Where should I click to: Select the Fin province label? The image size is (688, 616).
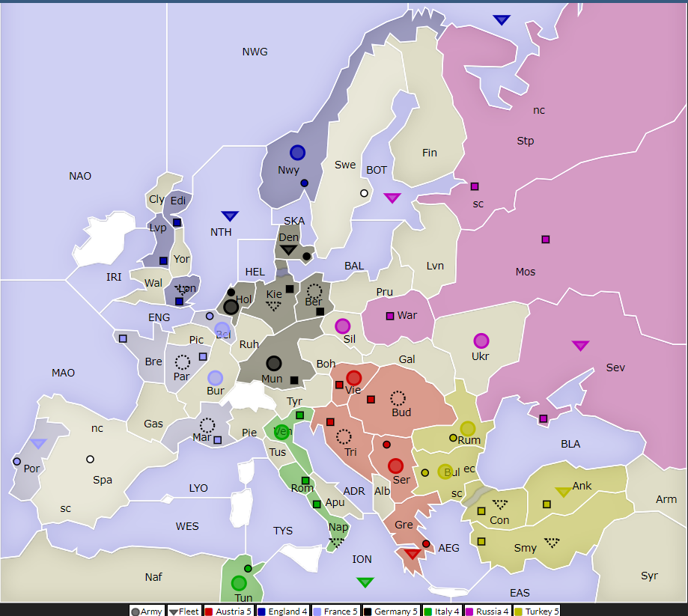point(430,153)
